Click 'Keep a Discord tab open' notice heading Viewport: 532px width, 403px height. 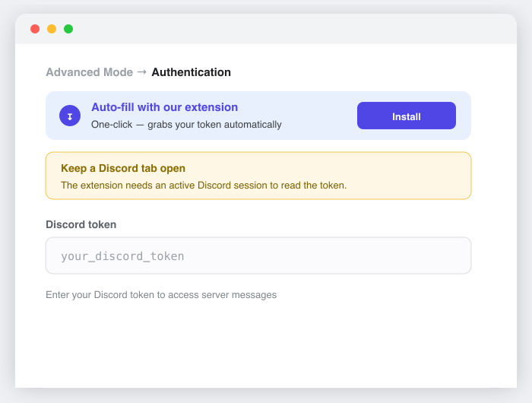point(123,168)
